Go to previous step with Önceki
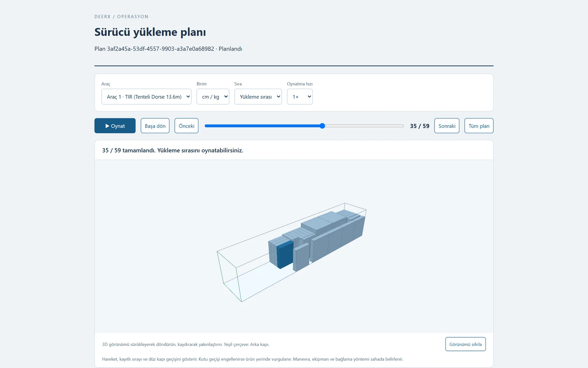 click(187, 126)
